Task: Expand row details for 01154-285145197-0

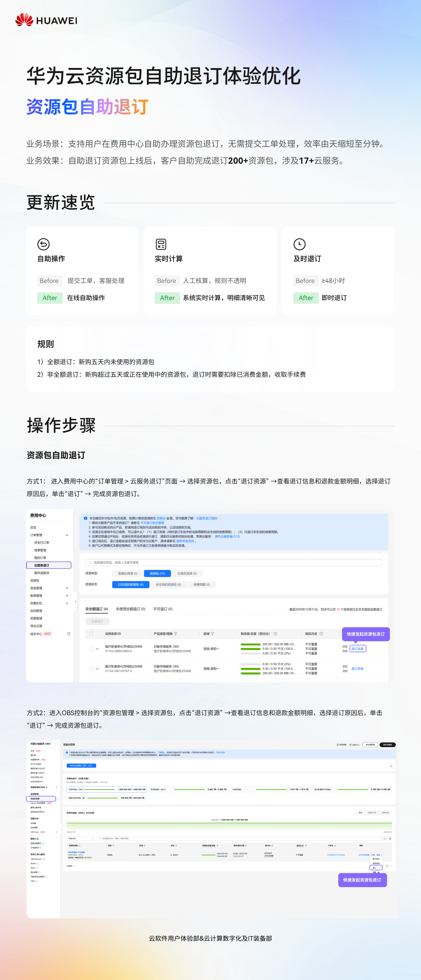Action: 98,669
